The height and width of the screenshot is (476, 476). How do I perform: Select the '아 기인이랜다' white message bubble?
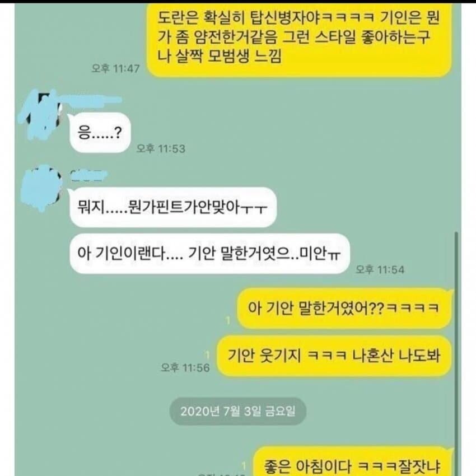pyautogui.click(x=209, y=254)
